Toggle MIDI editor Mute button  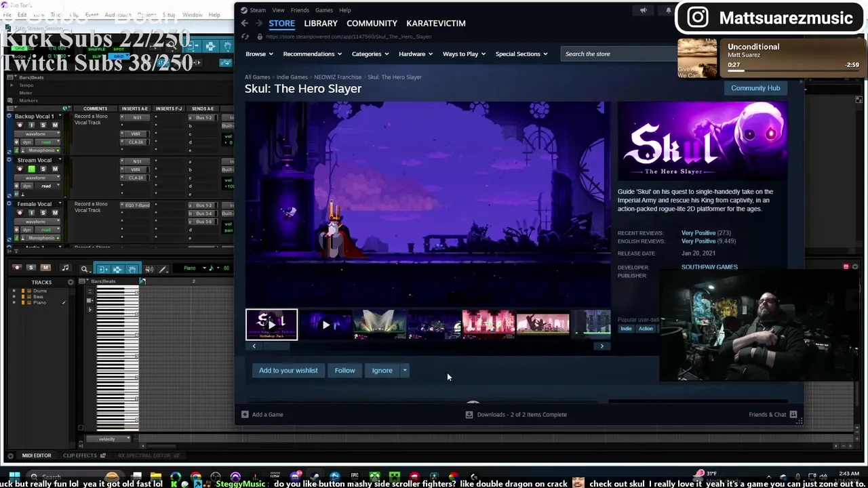(x=45, y=268)
